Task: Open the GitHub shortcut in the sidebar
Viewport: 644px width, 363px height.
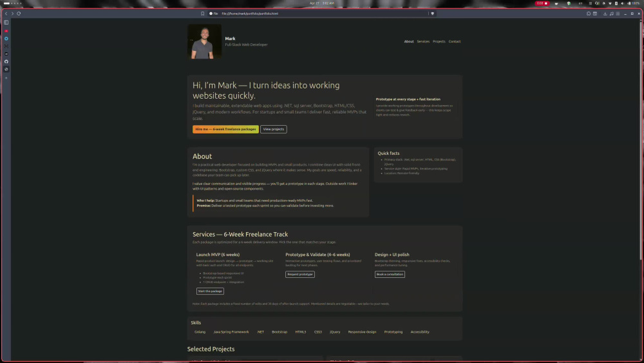Action: point(6,62)
